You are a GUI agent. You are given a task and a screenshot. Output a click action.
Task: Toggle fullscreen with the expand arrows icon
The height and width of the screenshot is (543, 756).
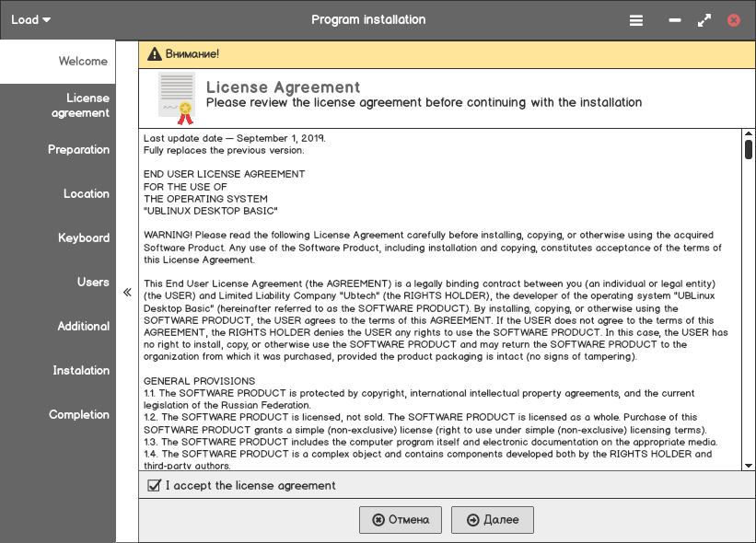704,19
